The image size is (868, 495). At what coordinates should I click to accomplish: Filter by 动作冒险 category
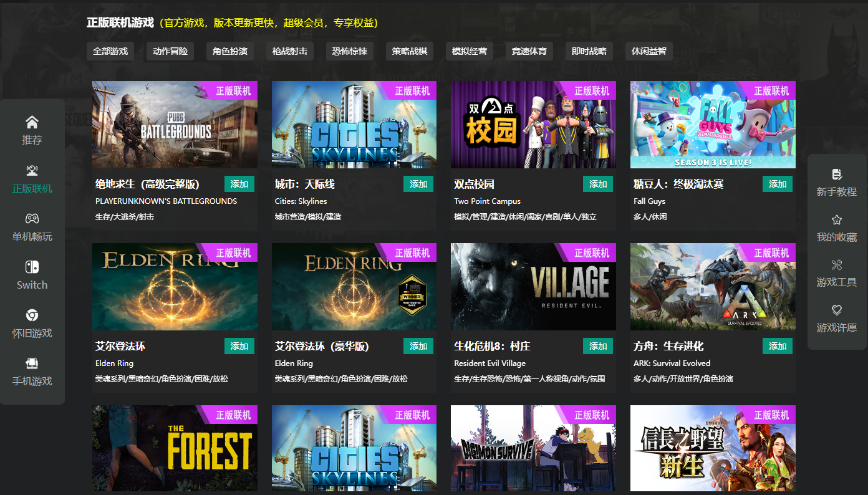(x=170, y=51)
